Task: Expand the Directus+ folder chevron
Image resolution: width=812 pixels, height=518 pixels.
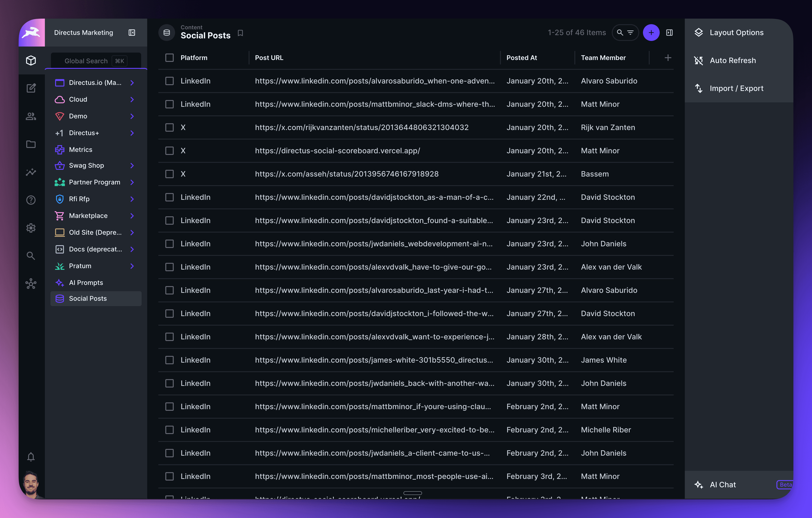Action: [132, 133]
